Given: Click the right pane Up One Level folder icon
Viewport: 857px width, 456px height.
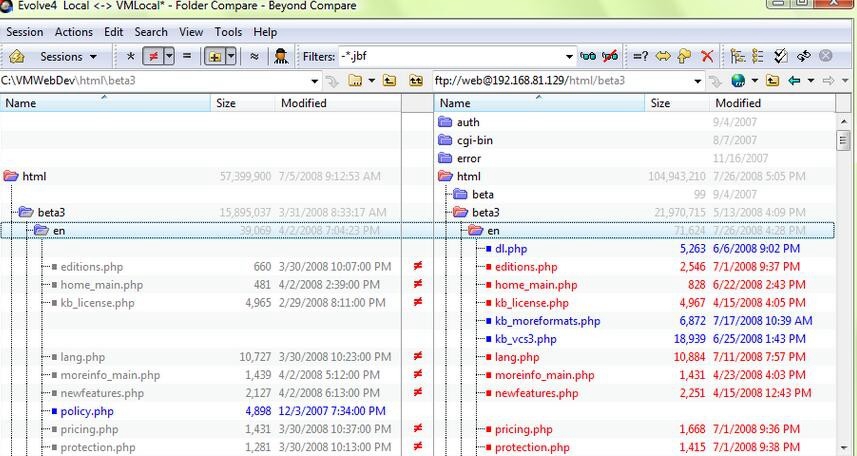Looking at the screenshot, I should 772,81.
